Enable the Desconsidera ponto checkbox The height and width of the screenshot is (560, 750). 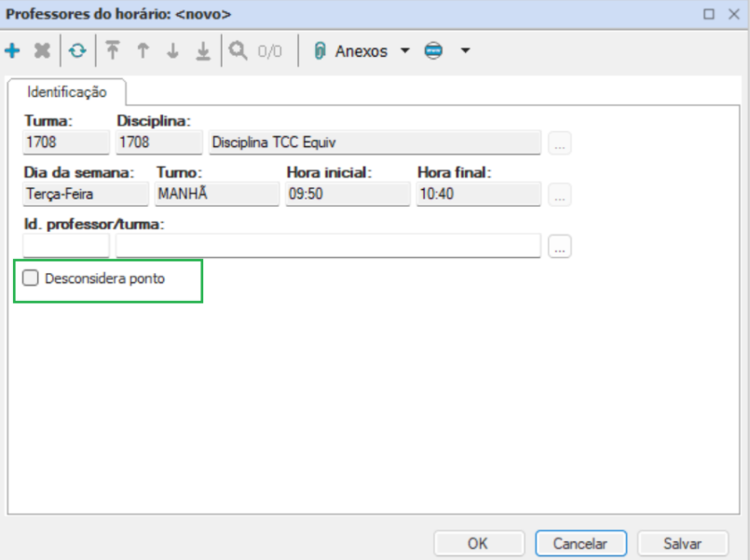[30, 278]
